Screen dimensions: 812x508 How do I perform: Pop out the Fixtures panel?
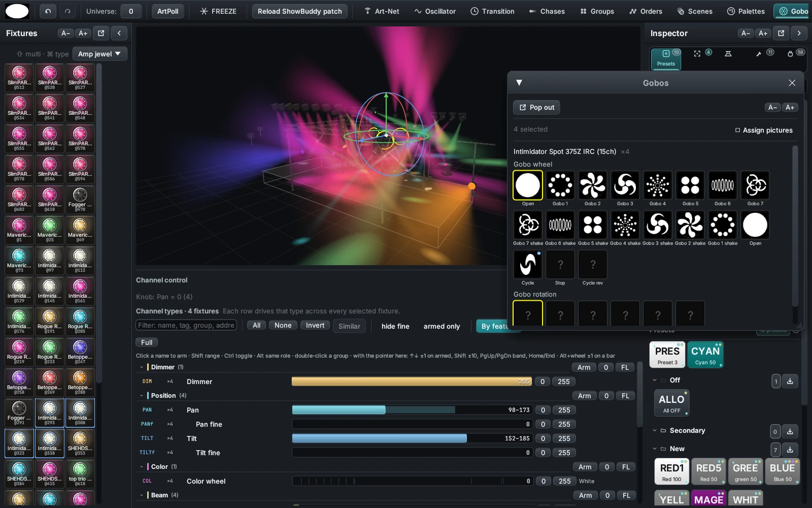(x=101, y=33)
